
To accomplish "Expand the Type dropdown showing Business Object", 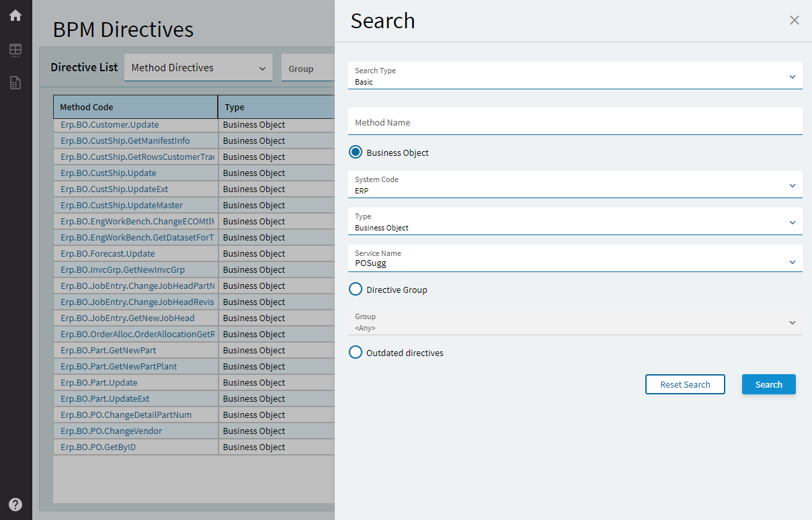I will 575,222.
